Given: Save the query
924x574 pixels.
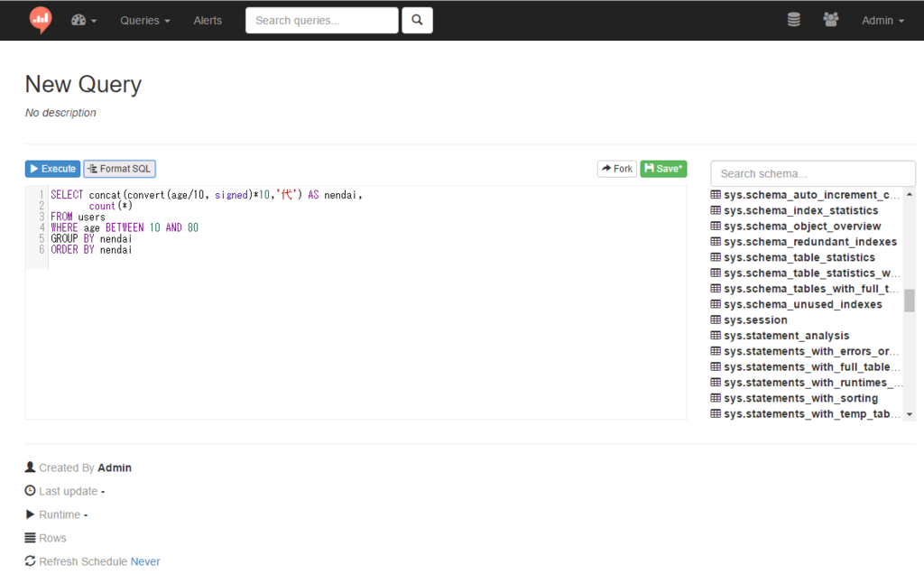Looking at the screenshot, I should (x=663, y=169).
